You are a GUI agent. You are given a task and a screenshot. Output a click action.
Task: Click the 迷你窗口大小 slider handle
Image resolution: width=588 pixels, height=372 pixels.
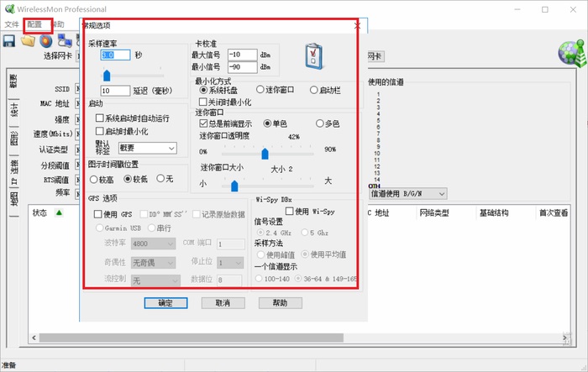pyautogui.click(x=234, y=186)
